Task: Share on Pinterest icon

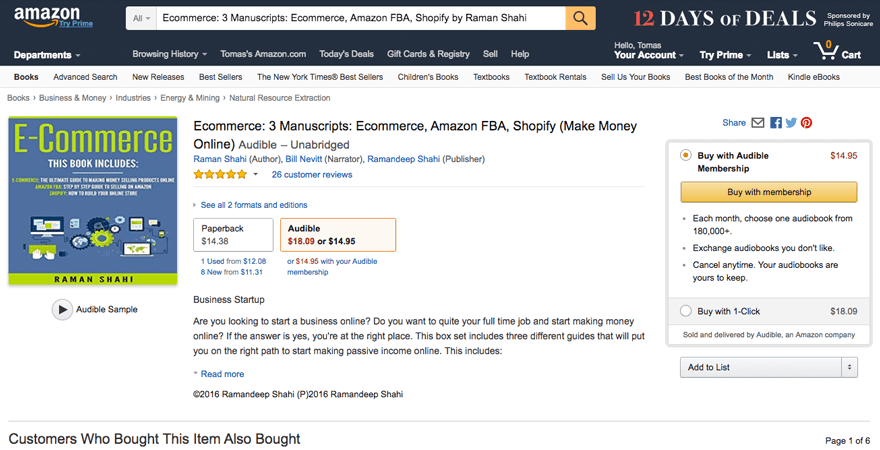Action: click(806, 123)
